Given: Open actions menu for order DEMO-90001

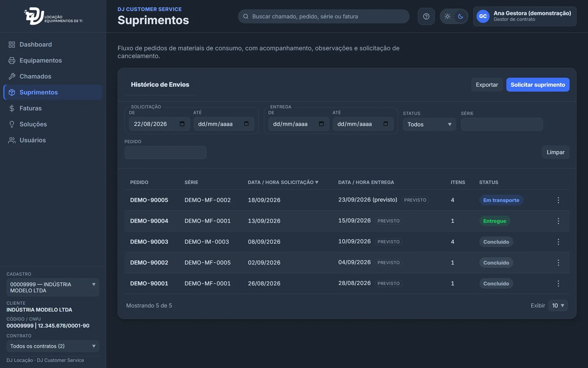Looking at the screenshot, I should (x=558, y=283).
